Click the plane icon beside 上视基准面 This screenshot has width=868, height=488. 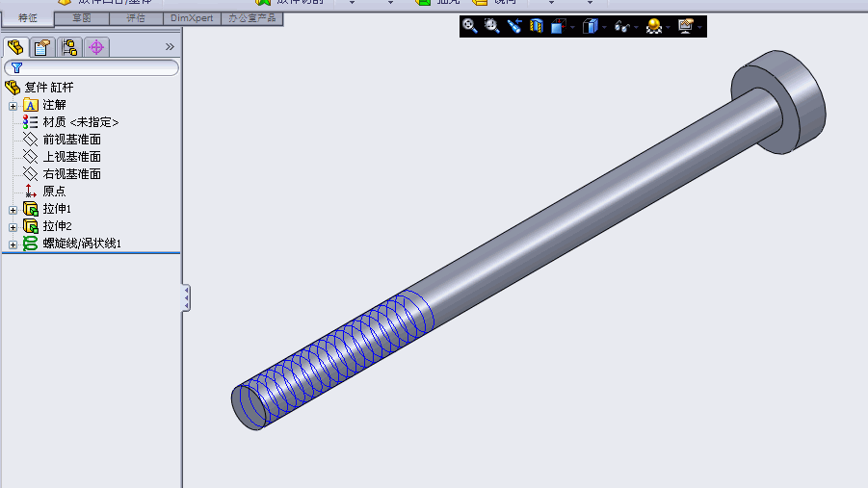pyautogui.click(x=31, y=157)
